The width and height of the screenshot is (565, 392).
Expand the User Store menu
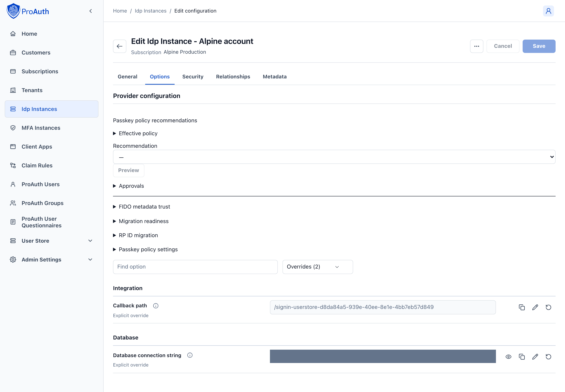pos(52,241)
